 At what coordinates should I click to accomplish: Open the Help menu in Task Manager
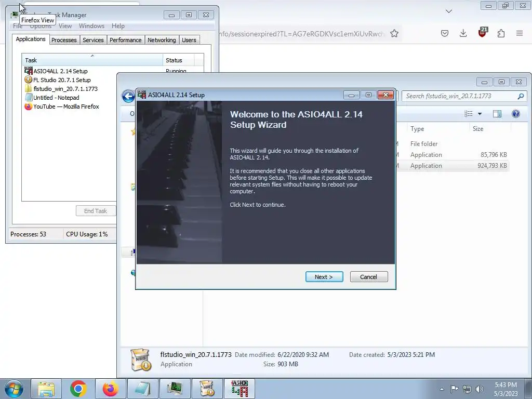pos(118,26)
